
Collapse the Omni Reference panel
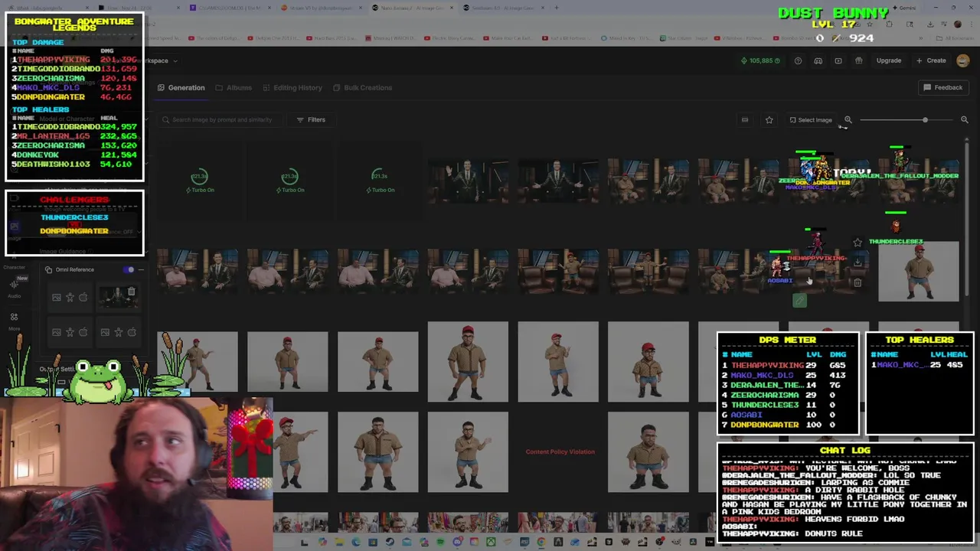[141, 269]
